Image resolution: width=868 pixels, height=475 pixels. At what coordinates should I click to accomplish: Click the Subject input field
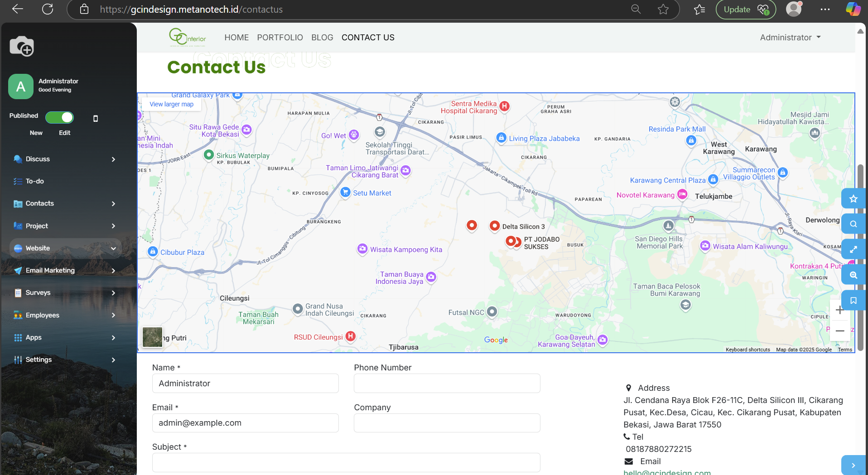pyautogui.click(x=346, y=462)
